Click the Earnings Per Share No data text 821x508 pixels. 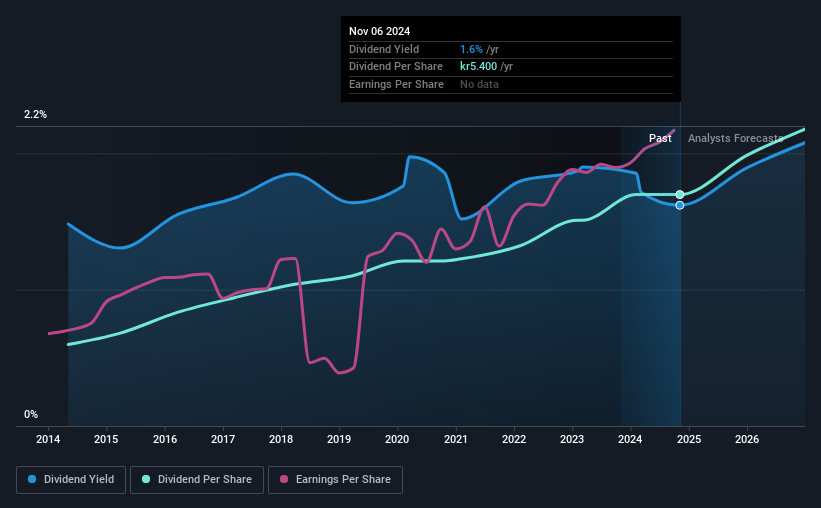coord(479,84)
